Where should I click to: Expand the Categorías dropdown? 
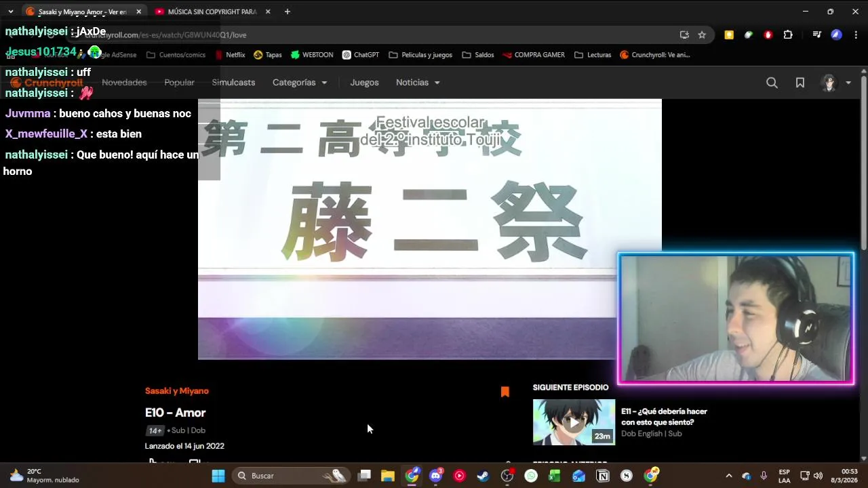coord(300,83)
